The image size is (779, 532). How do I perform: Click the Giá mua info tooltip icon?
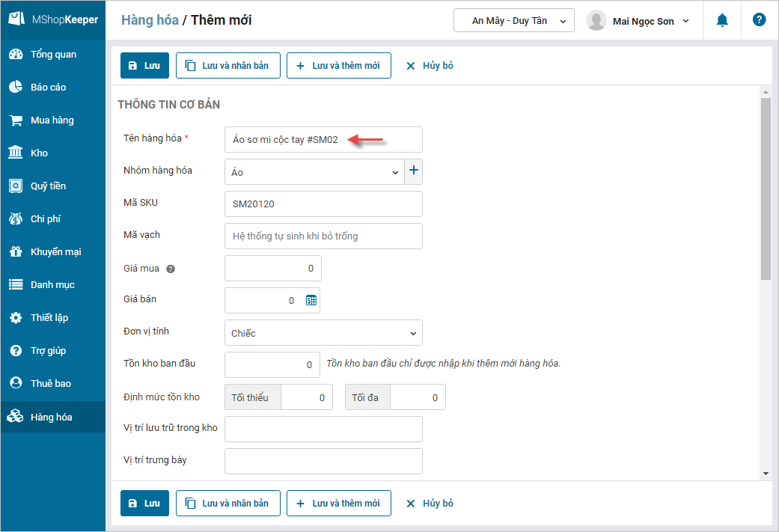pos(171,269)
